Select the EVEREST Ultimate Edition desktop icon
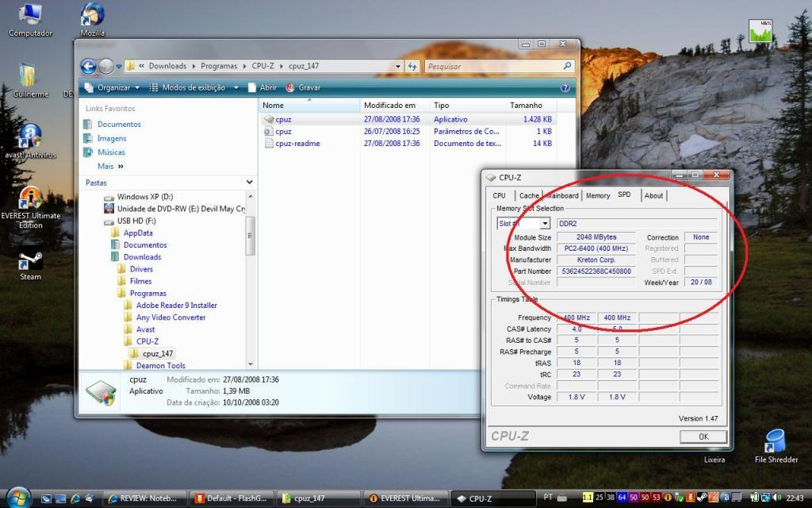Image resolution: width=812 pixels, height=508 pixels. click(31, 207)
